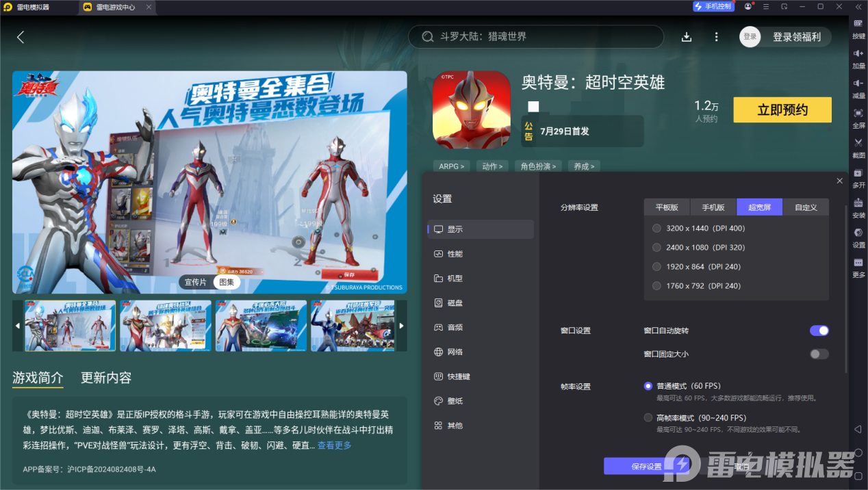
Task: Switch to the 超宽屏 resolution tab
Action: click(759, 207)
